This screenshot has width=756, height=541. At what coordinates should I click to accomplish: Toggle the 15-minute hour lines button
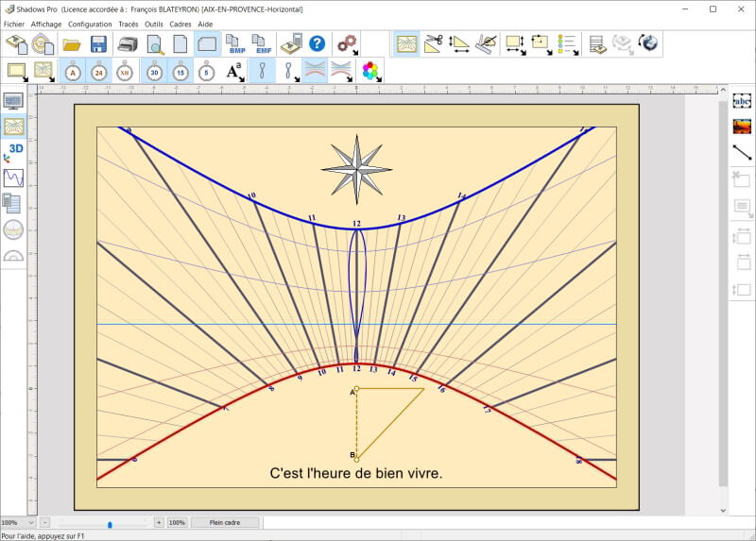[180, 71]
